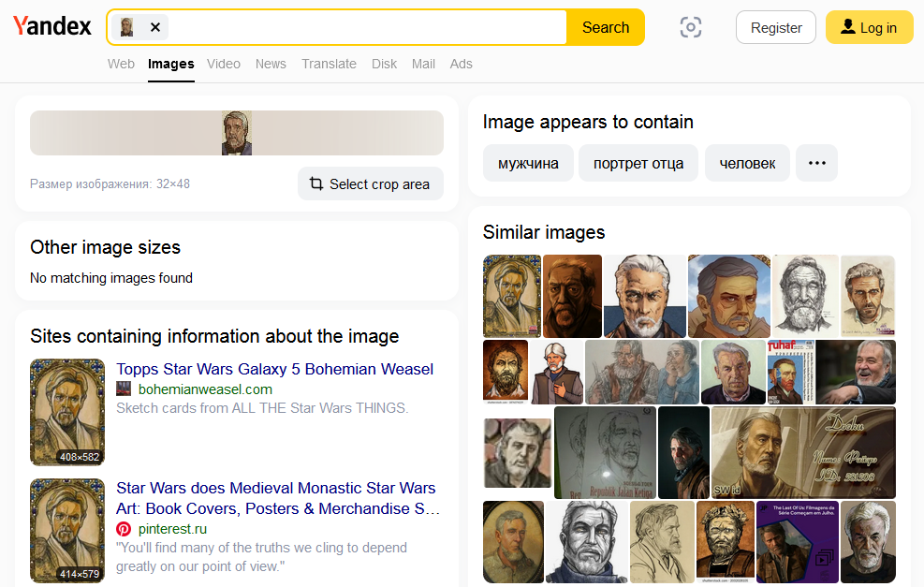This screenshot has width=924, height=587.
Task: Open the first similar image thumbnail
Action: pyautogui.click(x=511, y=296)
